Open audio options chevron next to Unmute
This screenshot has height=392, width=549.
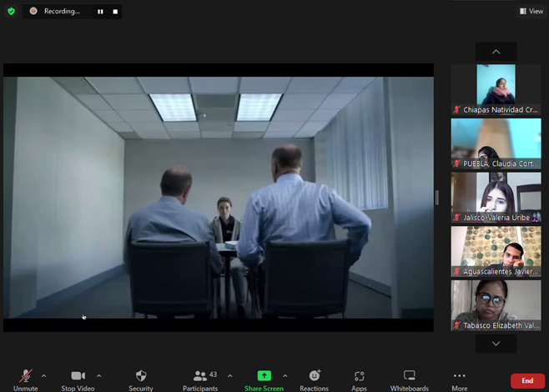43,376
